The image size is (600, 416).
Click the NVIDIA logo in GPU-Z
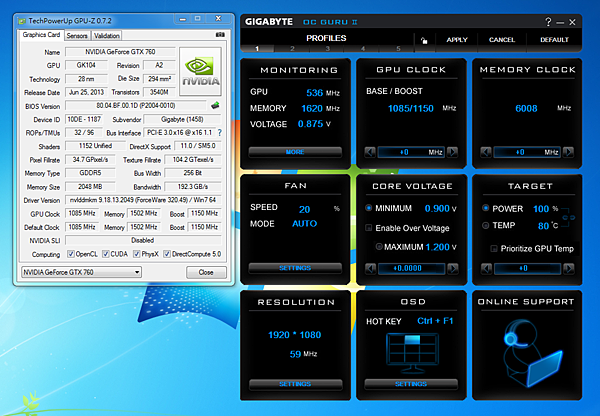[200, 71]
